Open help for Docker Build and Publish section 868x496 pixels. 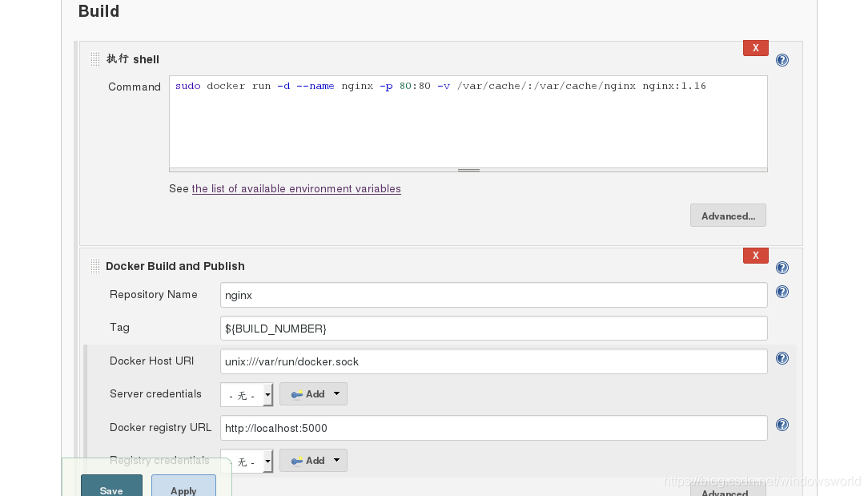[782, 268]
